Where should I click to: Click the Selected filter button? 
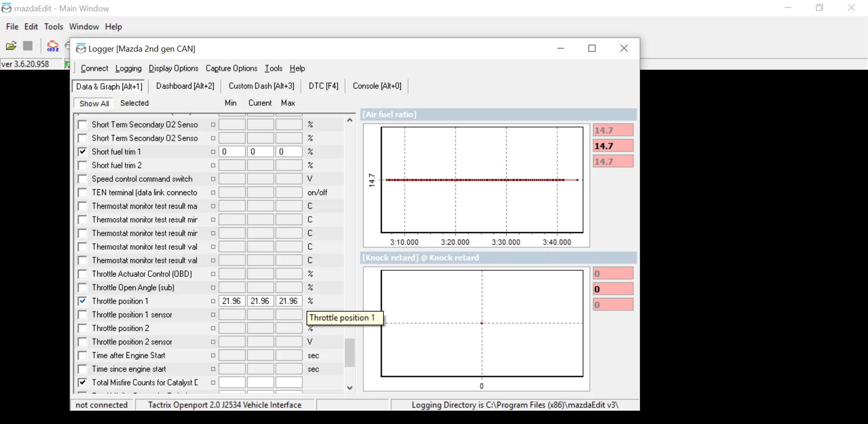click(134, 103)
